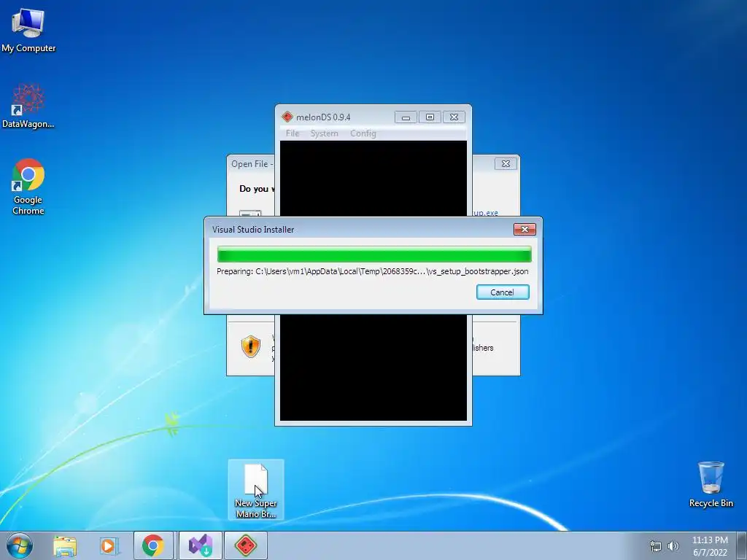Open the Windows Start menu
Screen dimensions: 747x560
click(x=20, y=545)
